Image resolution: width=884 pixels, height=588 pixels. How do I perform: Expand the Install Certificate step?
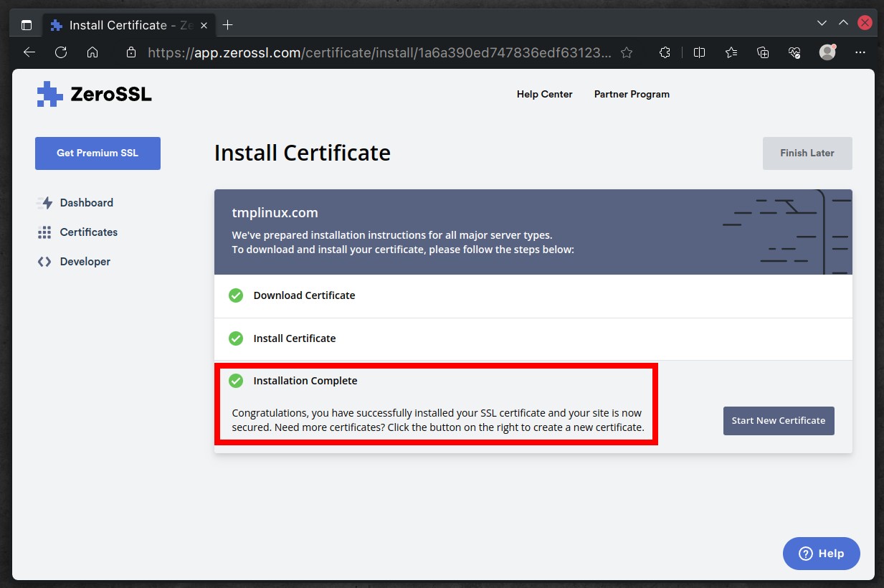[533, 338]
